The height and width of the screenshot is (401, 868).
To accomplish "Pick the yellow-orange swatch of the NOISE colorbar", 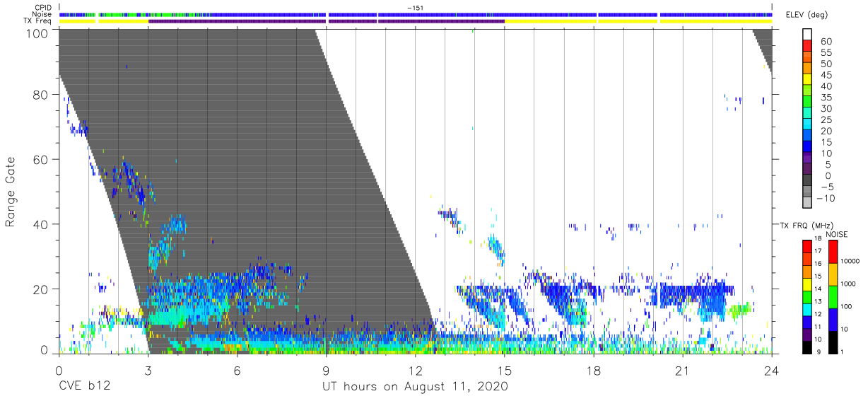I will click(833, 274).
